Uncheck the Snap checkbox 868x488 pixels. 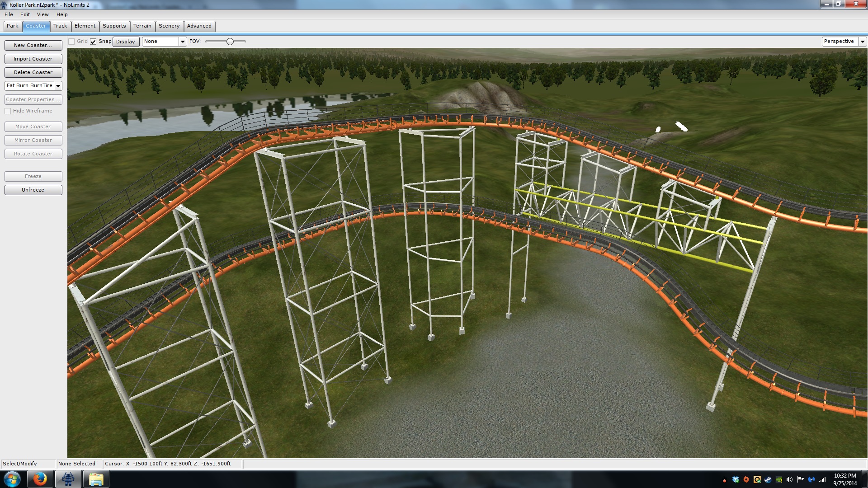93,42
